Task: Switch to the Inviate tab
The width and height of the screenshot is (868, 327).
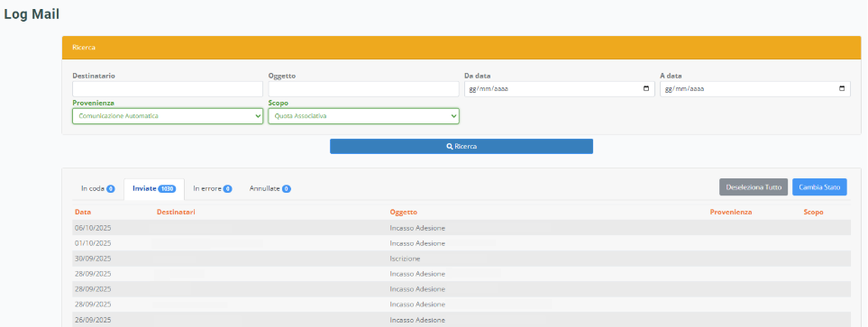Action: pos(154,188)
